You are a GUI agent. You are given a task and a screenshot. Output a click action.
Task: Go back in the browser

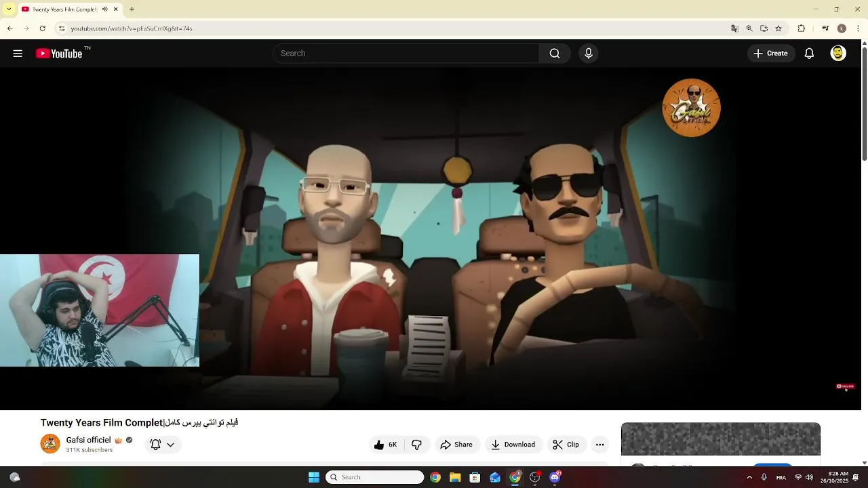point(9,28)
